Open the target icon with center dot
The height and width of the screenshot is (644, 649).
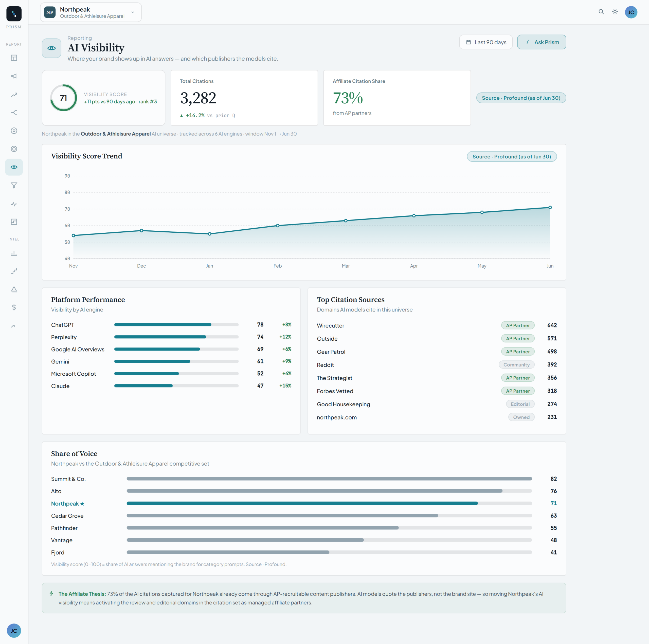coord(14,131)
